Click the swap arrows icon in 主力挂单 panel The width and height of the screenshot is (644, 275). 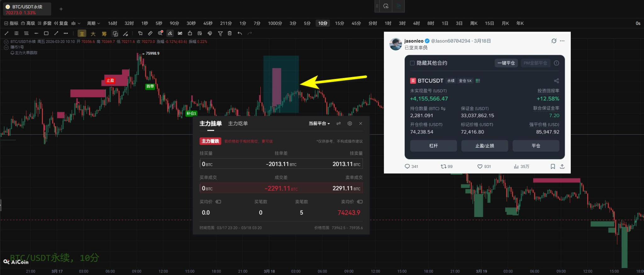tap(338, 123)
